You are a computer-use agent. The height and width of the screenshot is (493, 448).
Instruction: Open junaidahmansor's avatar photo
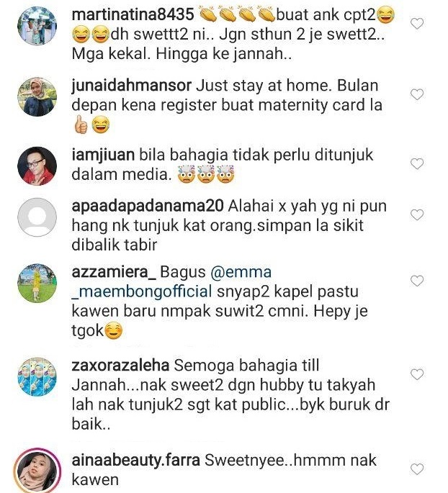[37, 97]
